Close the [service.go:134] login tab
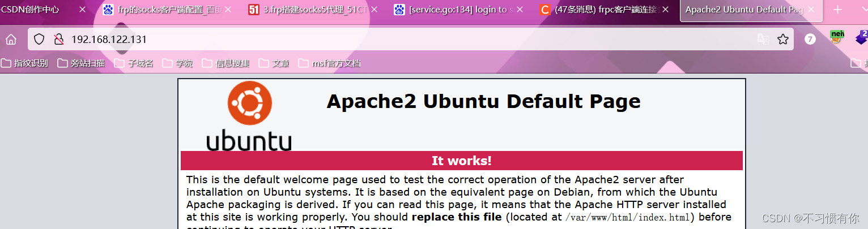 pos(520,10)
